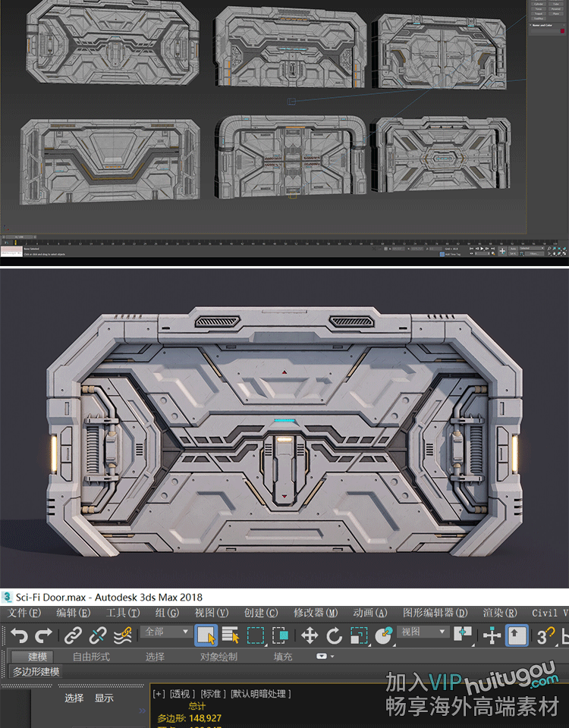
Task: Select the Select and Rotate tool
Action: tap(334, 635)
